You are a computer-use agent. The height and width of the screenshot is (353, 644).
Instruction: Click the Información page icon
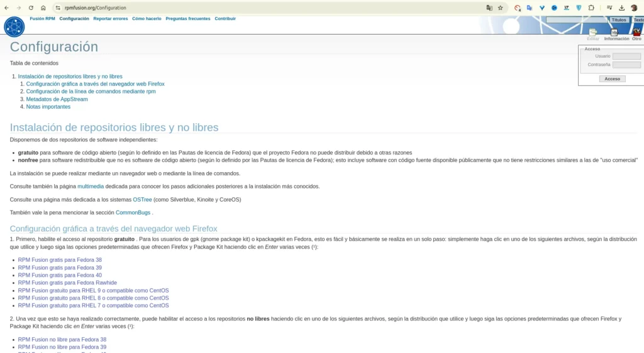(x=616, y=34)
